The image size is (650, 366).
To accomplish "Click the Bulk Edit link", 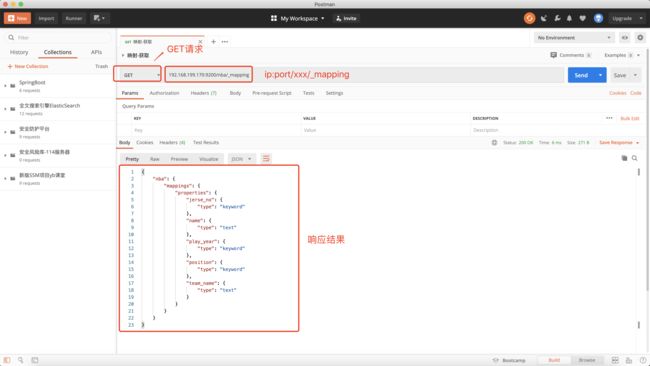I will 630,119.
